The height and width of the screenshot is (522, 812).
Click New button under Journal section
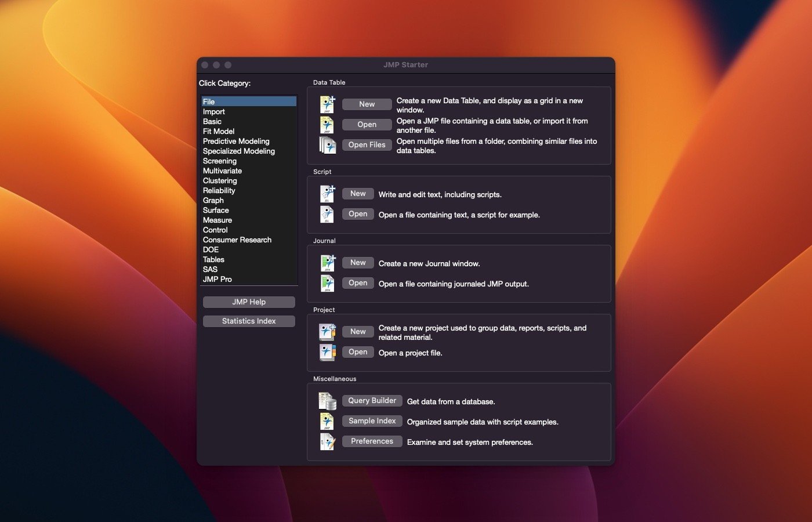pos(358,263)
